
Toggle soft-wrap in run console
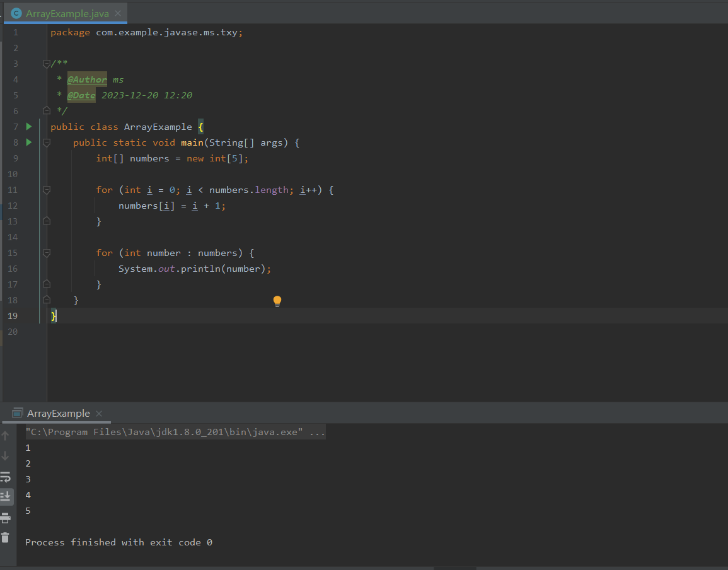[x=6, y=477]
